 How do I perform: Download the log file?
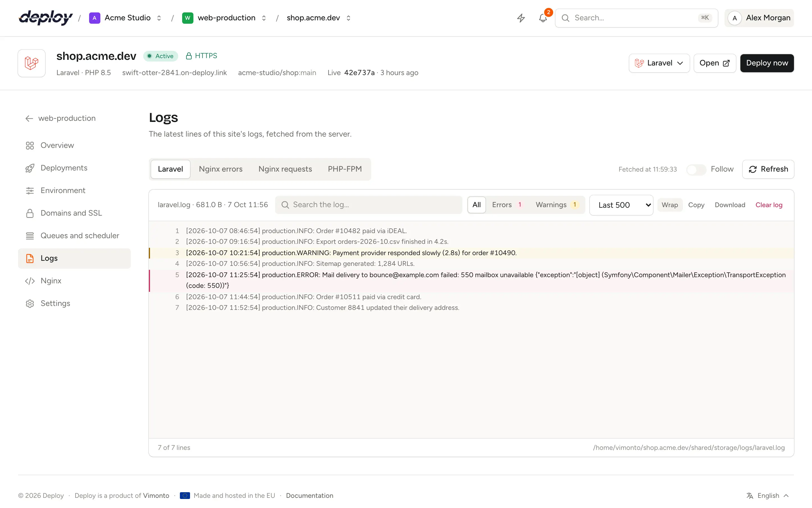pos(729,205)
